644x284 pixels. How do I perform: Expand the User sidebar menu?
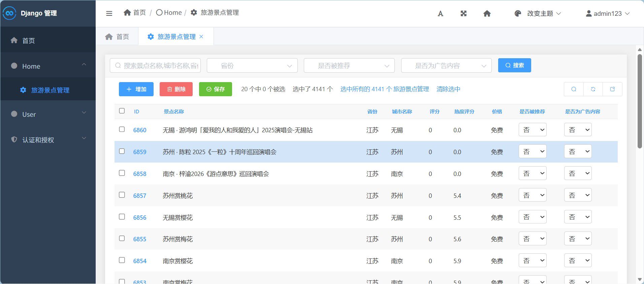(x=48, y=114)
